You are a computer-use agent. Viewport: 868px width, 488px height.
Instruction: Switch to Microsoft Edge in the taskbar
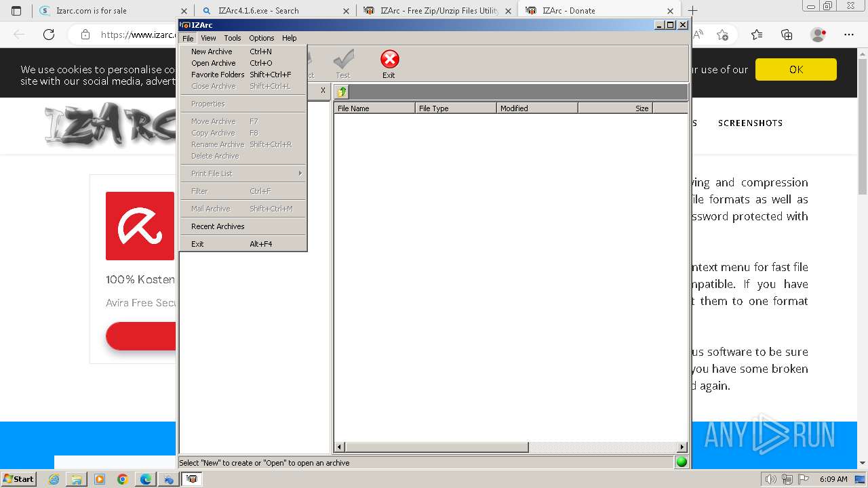pos(146,479)
